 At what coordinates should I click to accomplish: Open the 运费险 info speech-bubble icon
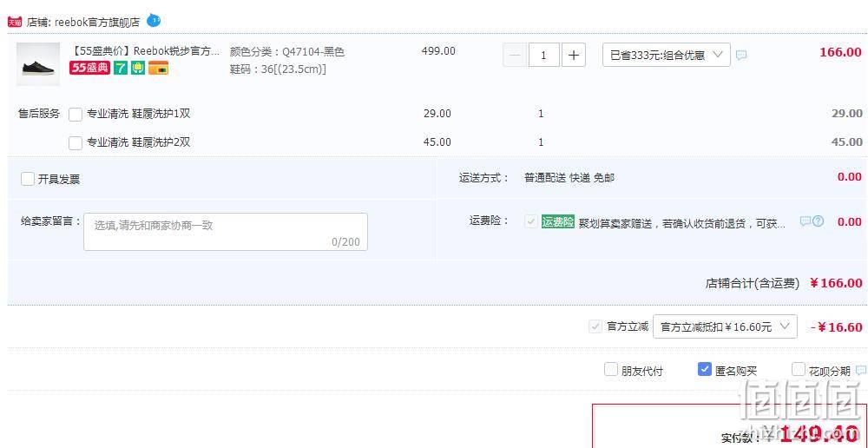pyautogui.click(x=806, y=221)
